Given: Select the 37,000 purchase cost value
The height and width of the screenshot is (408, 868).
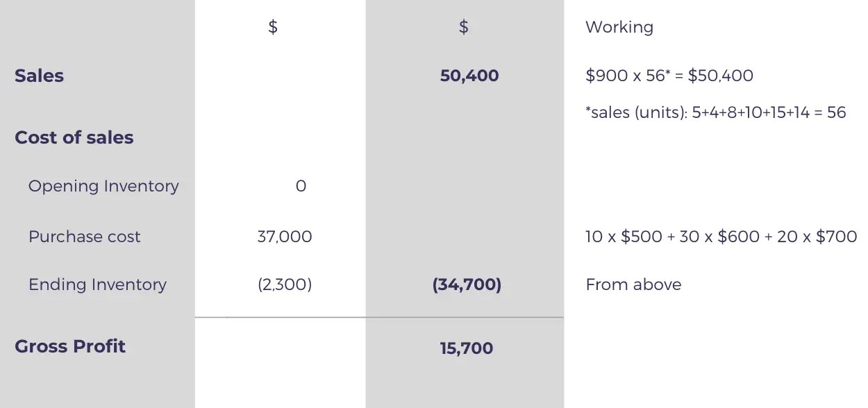Looking at the screenshot, I should click(285, 237).
